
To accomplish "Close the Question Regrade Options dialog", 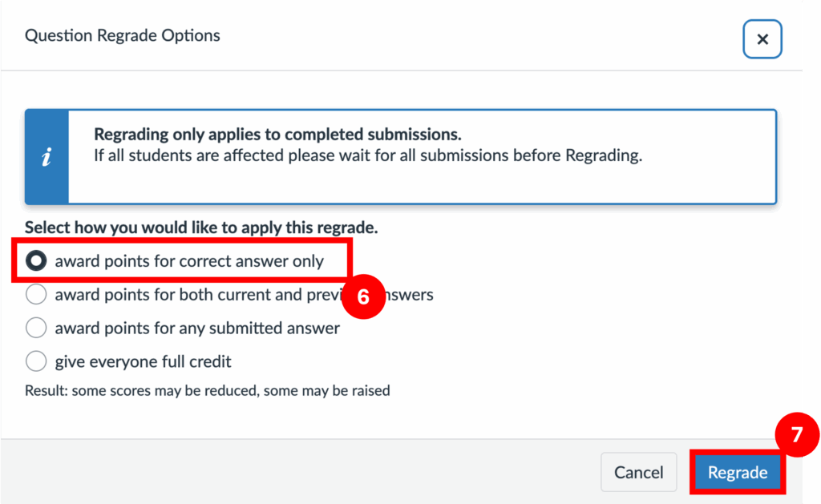I will coord(762,39).
